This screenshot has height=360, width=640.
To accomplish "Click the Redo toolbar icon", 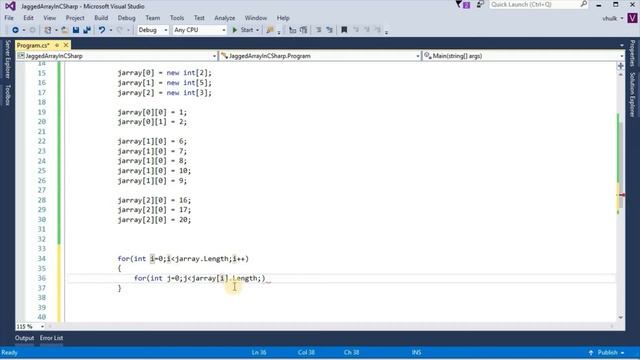I will [x=120, y=30].
